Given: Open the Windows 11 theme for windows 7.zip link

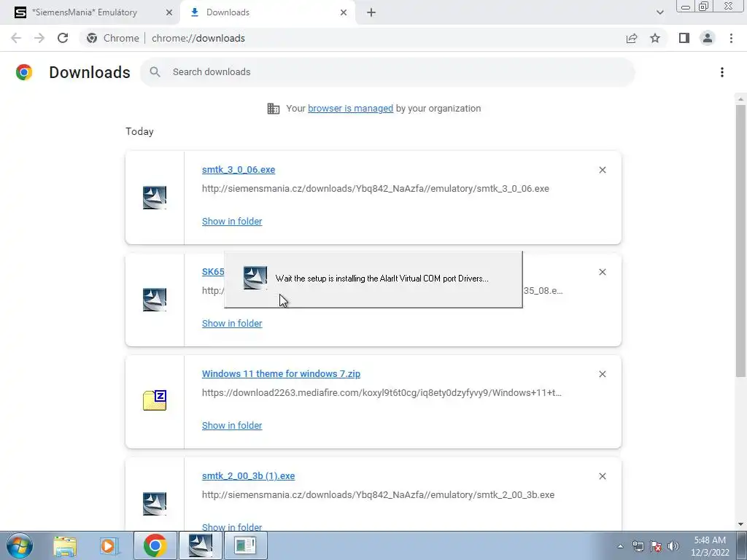Looking at the screenshot, I should coord(281,374).
